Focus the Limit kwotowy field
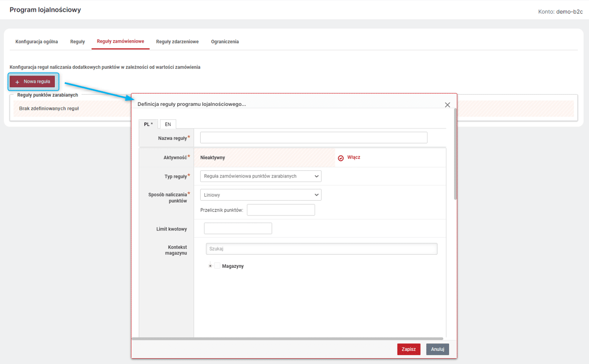 tap(238, 228)
